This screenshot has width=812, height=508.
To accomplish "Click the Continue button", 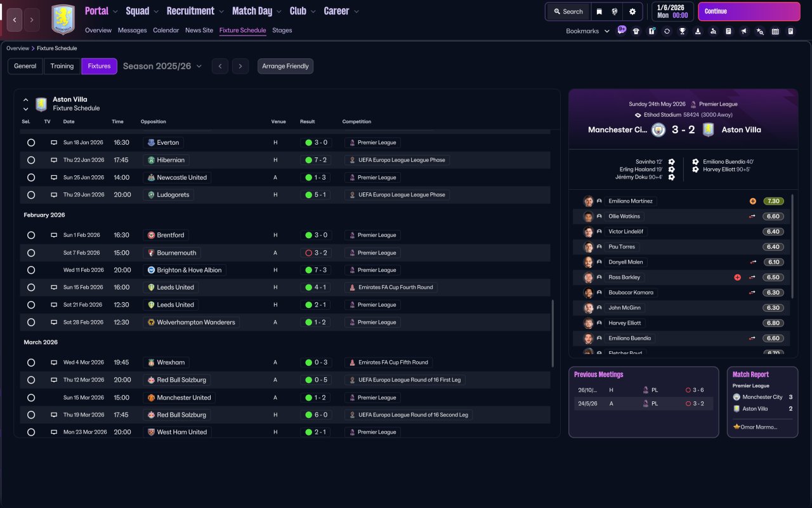I will tap(749, 11).
